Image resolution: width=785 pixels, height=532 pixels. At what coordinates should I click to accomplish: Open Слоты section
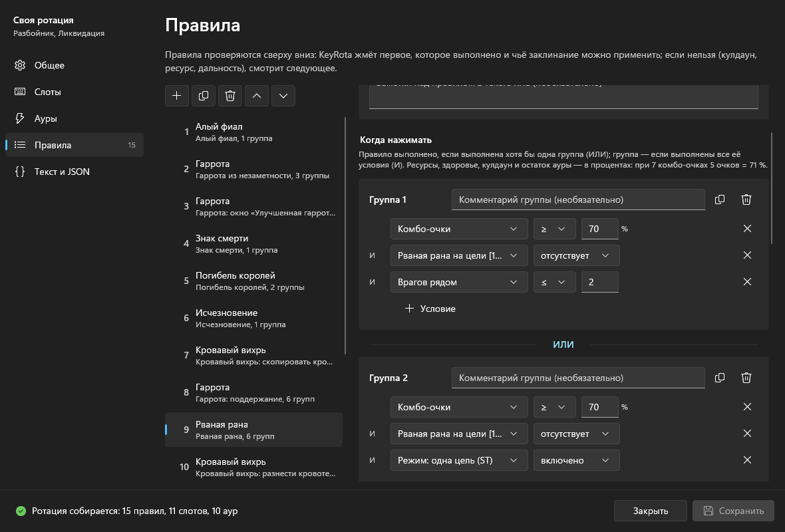click(75, 92)
